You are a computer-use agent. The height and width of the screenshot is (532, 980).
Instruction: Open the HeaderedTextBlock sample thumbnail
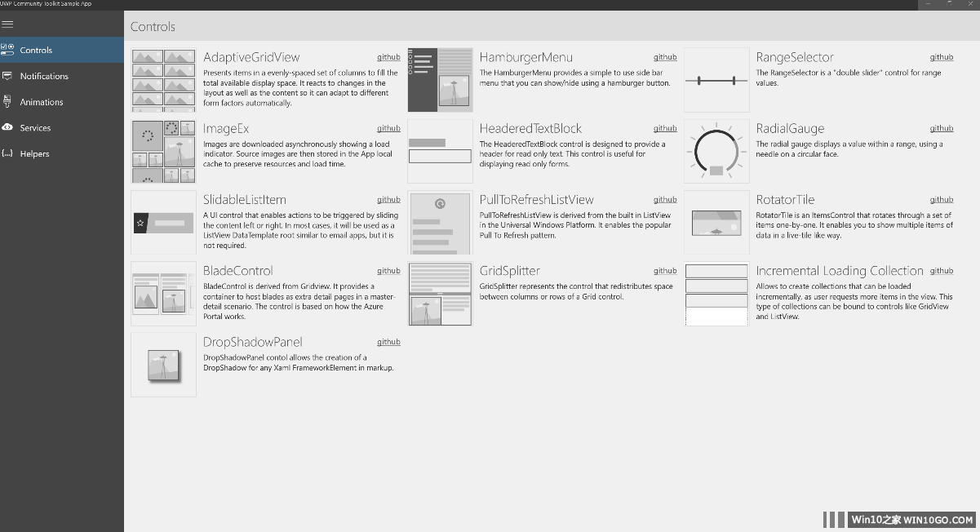click(x=441, y=151)
